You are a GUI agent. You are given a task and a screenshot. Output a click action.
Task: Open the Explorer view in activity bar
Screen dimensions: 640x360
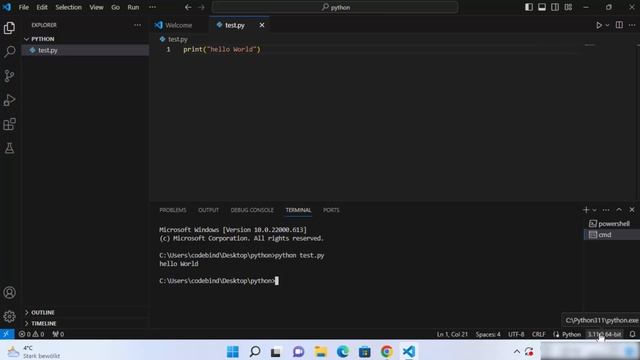point(9,28)
